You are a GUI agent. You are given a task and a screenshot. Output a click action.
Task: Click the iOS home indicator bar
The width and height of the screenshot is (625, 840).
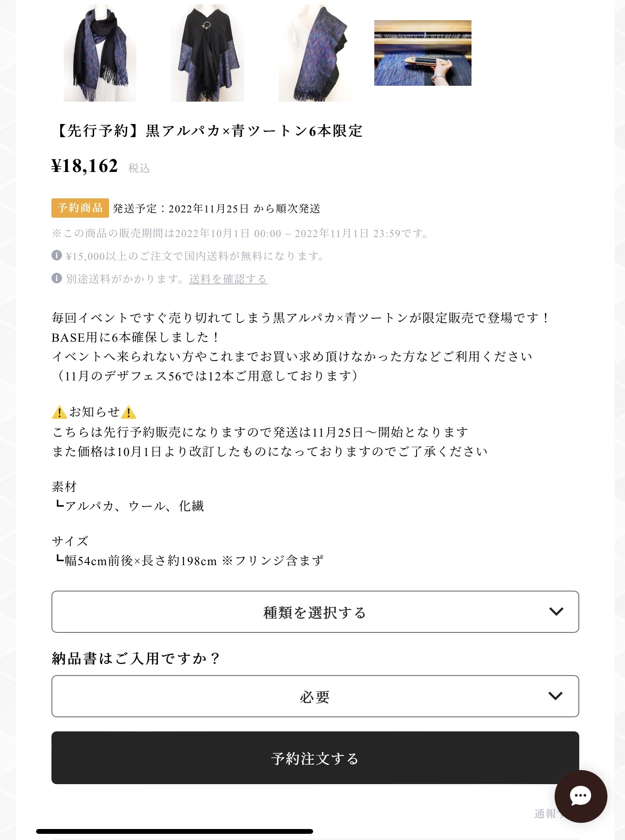click(x=175, y=831)
